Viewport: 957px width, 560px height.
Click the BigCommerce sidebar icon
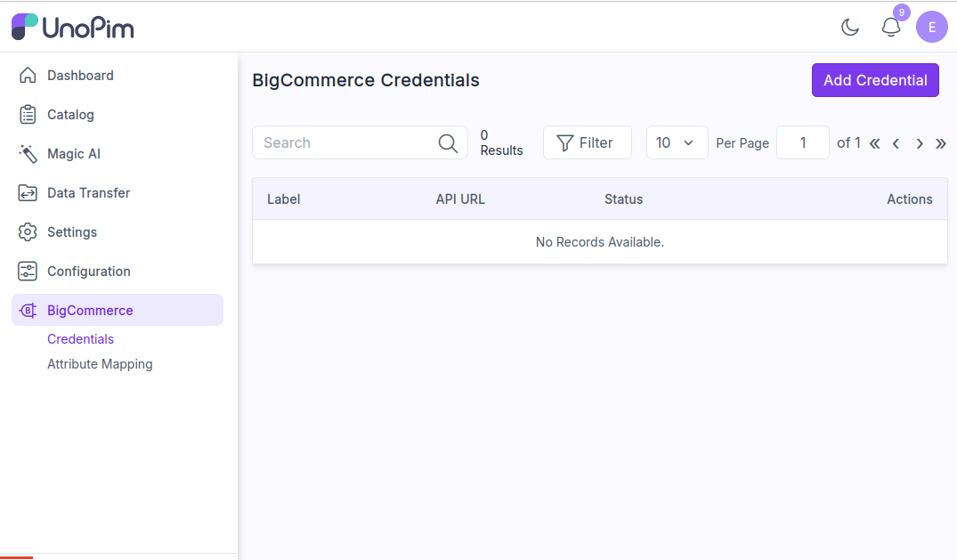point(28,310)
